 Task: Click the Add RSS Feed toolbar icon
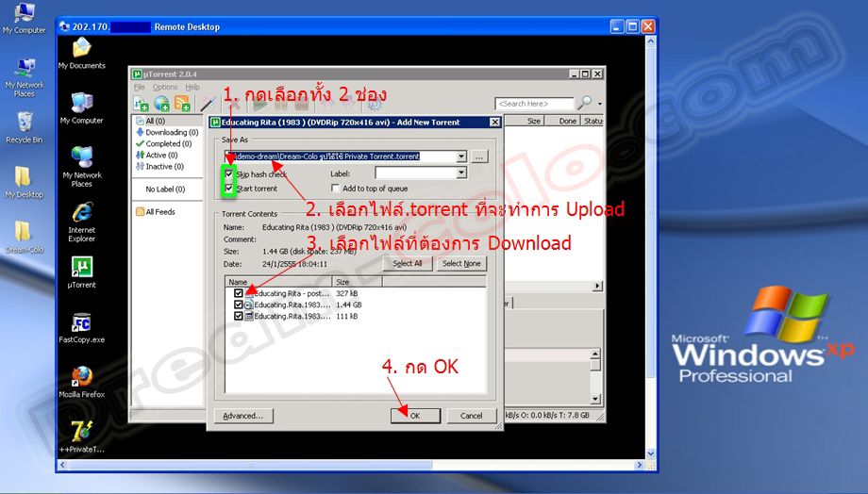point(182,104)
